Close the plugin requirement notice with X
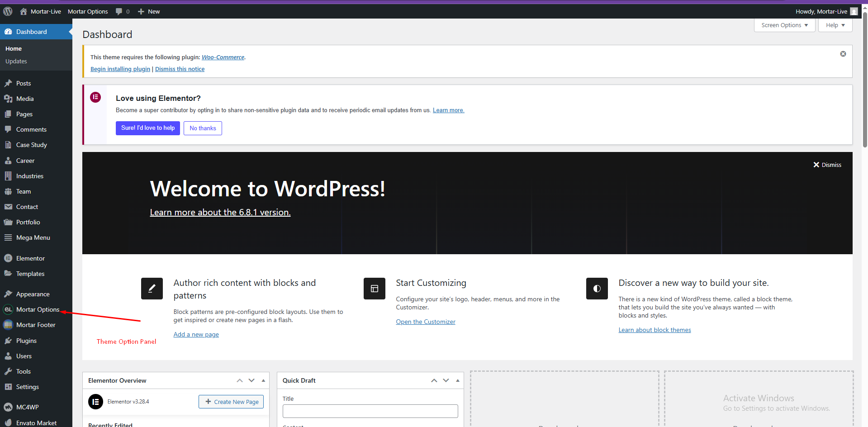868x427 pixels. (843, 54)
